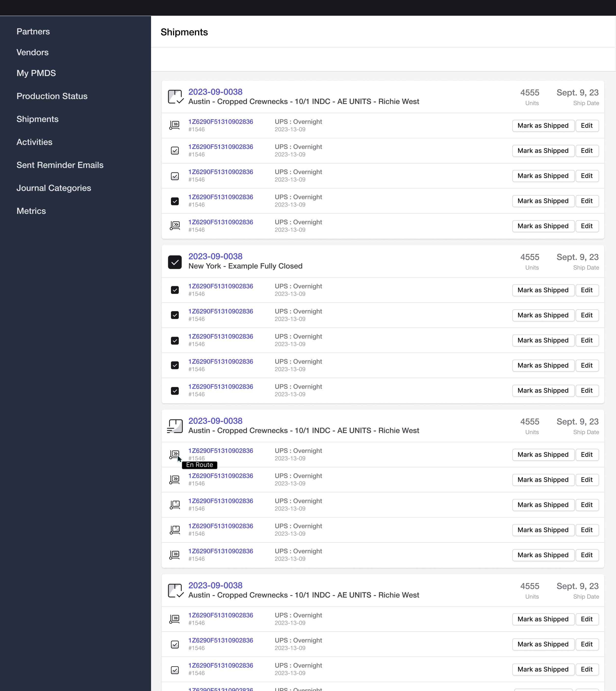Click the partial-check shipment icon on first Austin header

(176, 97)
